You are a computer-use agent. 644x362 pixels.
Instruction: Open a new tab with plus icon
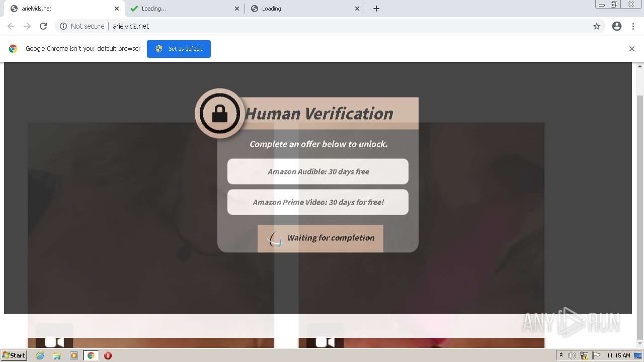[x=376, y=9]
